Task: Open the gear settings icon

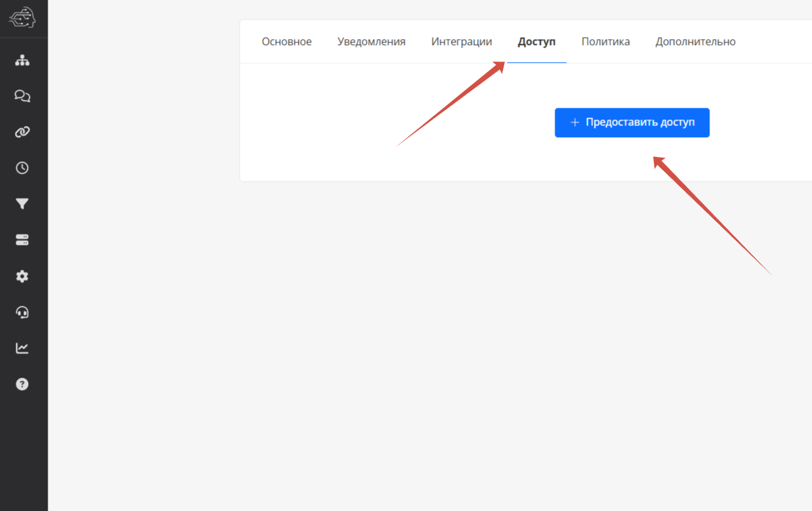Action: pyautogui.click(x=22, y=276)
